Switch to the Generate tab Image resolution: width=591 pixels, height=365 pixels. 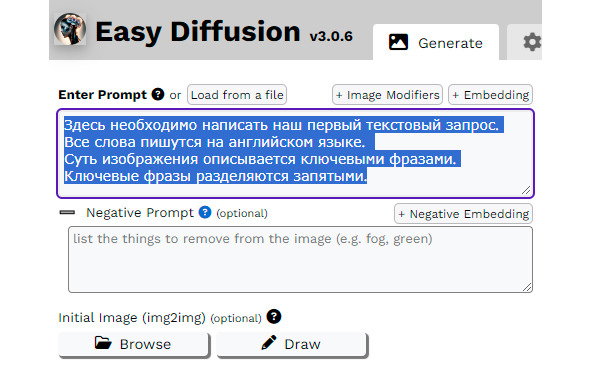coord(436,43)
